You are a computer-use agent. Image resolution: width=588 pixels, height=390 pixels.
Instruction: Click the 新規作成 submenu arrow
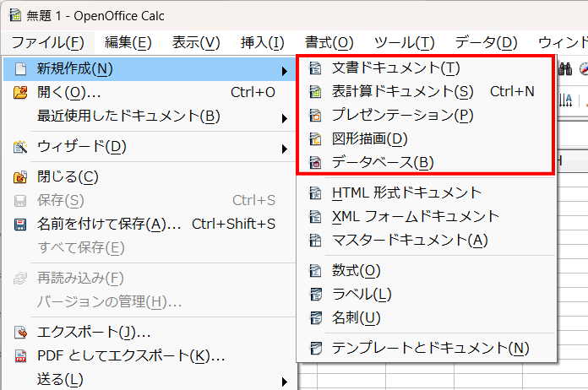click(x=285, y=71)
